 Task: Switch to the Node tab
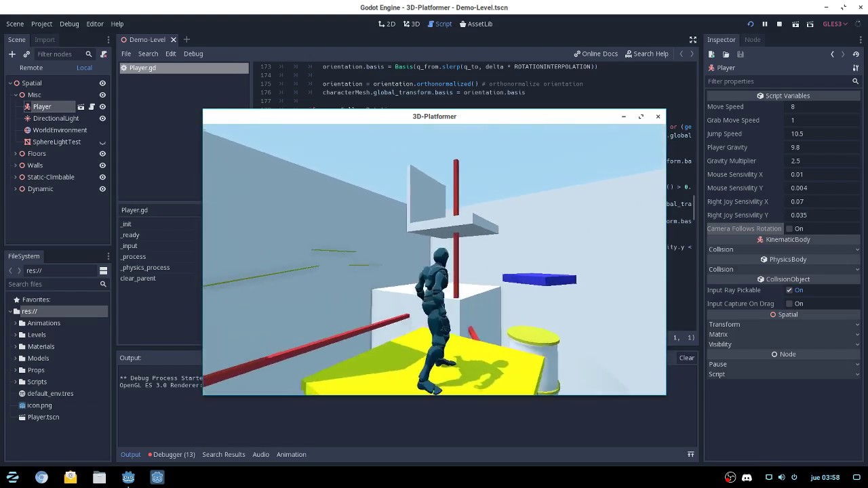[x=752, y=40]
